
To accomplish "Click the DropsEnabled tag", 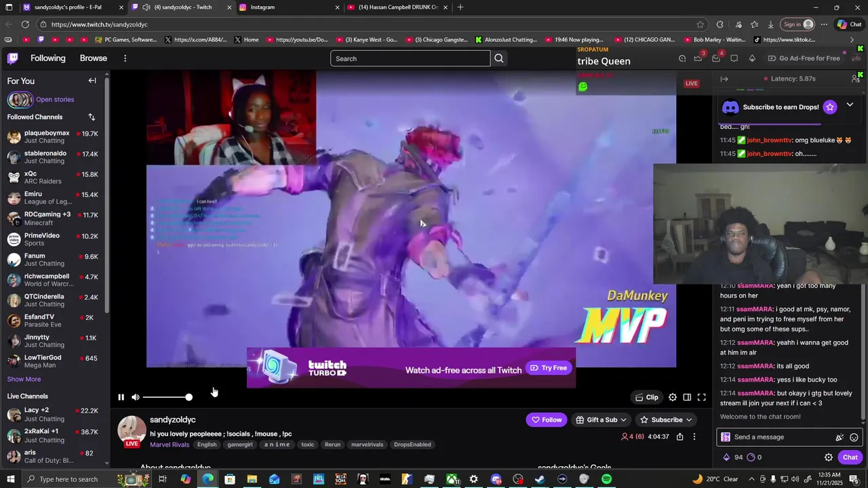I will (412, 445).
